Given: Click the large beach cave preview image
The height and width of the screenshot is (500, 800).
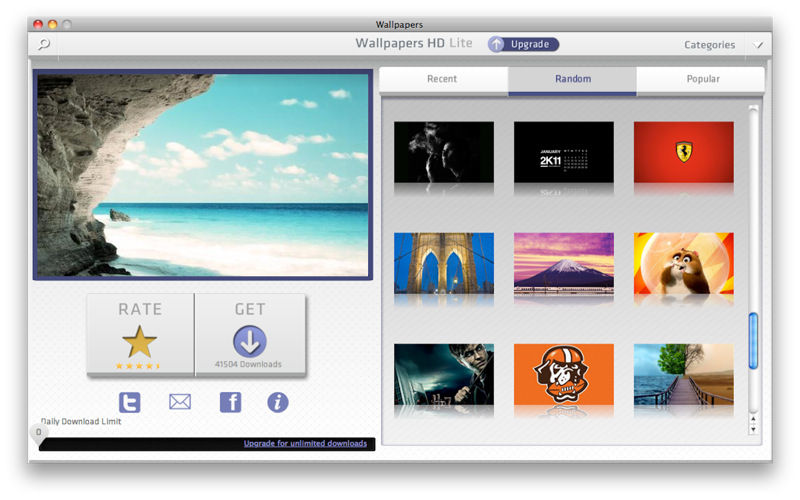Looking at the screenshot, I should pos(203,175).
